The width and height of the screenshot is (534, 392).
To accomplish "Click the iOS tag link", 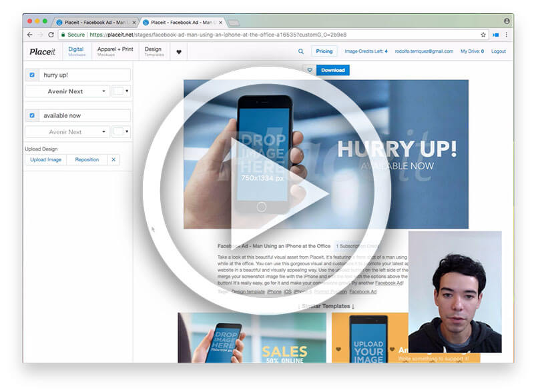I will (288, 291).
